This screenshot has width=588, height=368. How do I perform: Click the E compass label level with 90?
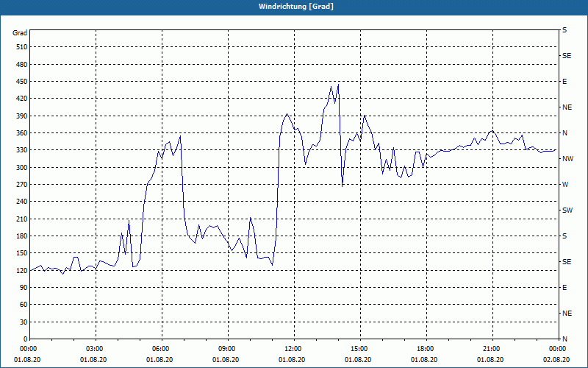coord(564,288)
